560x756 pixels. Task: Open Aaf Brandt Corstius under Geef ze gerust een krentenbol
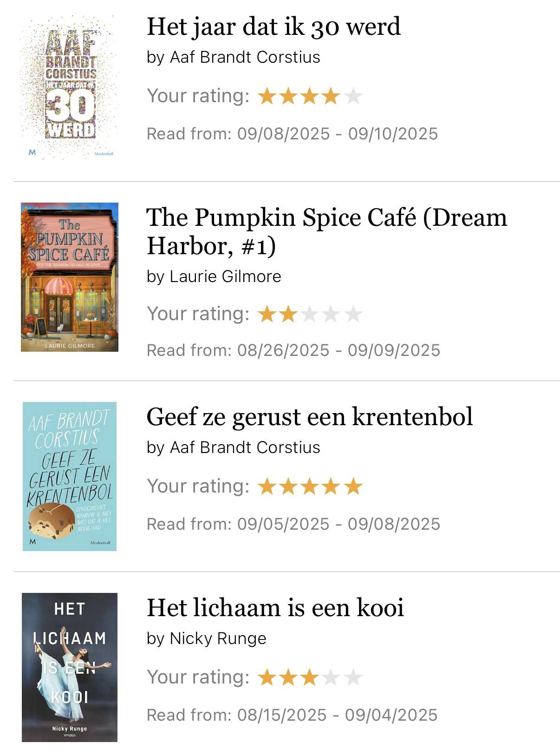245,447
